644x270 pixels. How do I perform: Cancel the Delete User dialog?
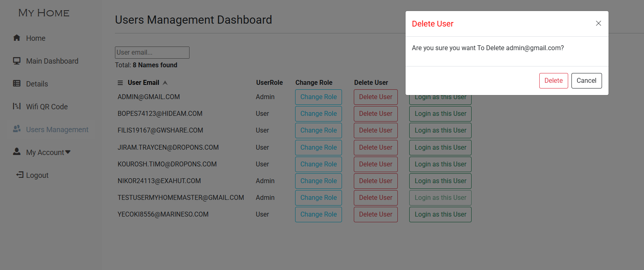tap(587, 81)
